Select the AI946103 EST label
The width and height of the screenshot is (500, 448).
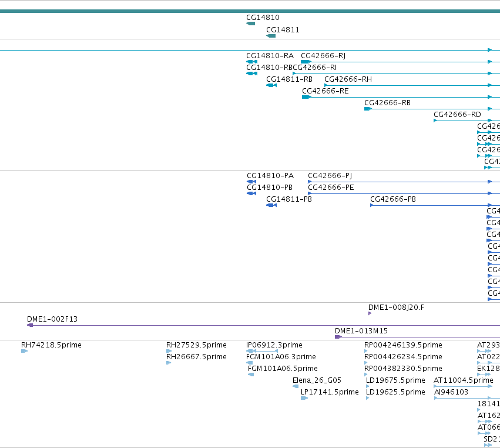click(x=451, y=392)
